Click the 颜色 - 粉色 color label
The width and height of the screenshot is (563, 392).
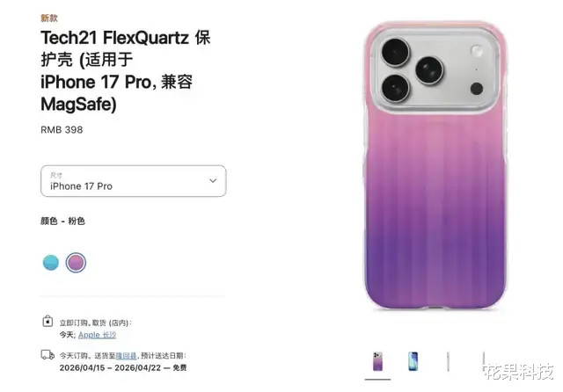click(x=62, y=221)
